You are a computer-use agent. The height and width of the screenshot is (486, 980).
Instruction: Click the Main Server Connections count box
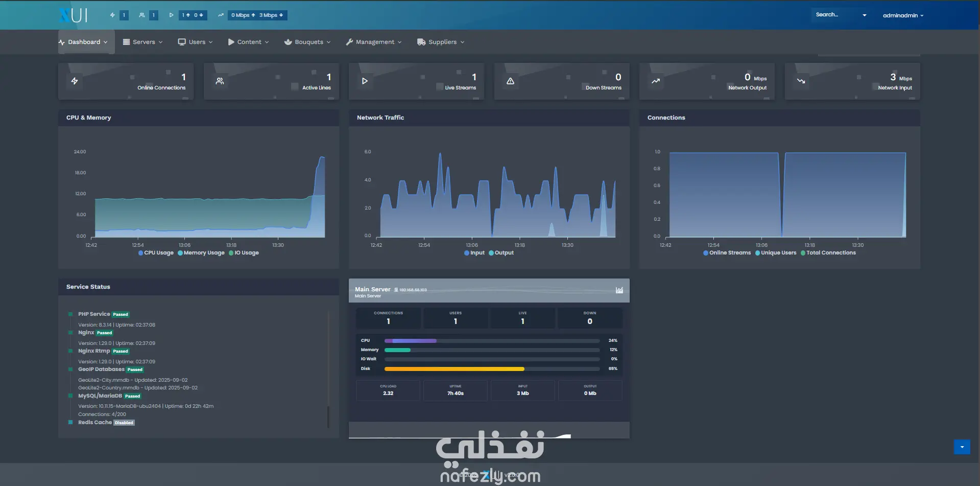388,318
